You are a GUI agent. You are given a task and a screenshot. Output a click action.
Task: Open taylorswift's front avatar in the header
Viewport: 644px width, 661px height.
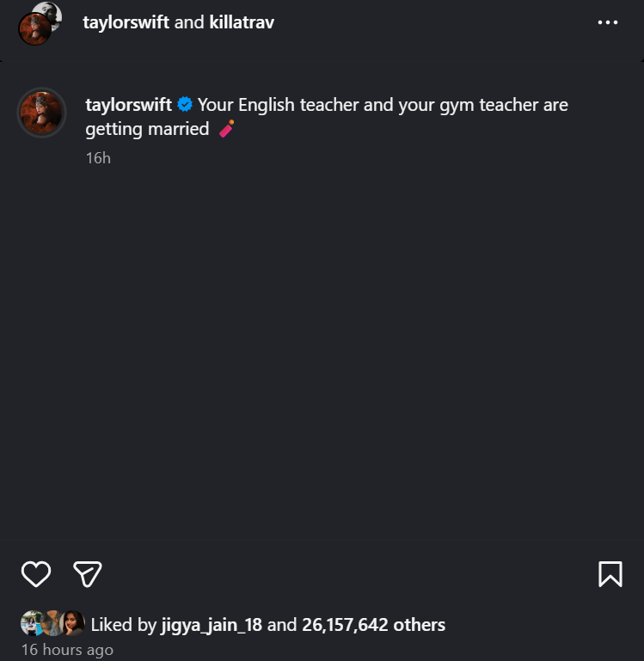(x=34, y=29)
